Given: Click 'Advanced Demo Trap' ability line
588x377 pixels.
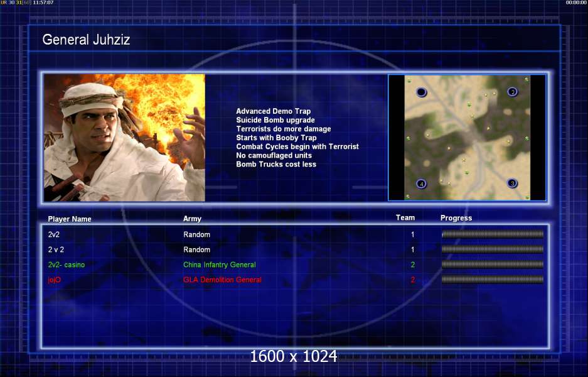Looking at the screenshot, I should tap(274, 111).
